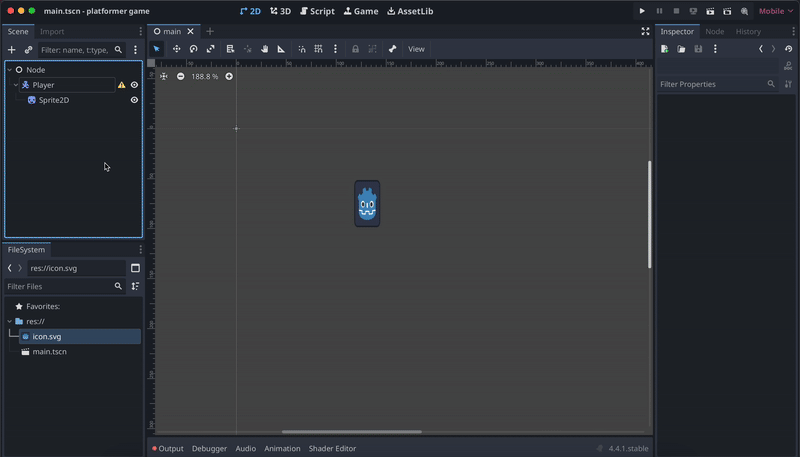Image resolution: width=800 pixels, height=457 pixels.
Task: Click the Filter Properties search field
Action: click(710, 85)
